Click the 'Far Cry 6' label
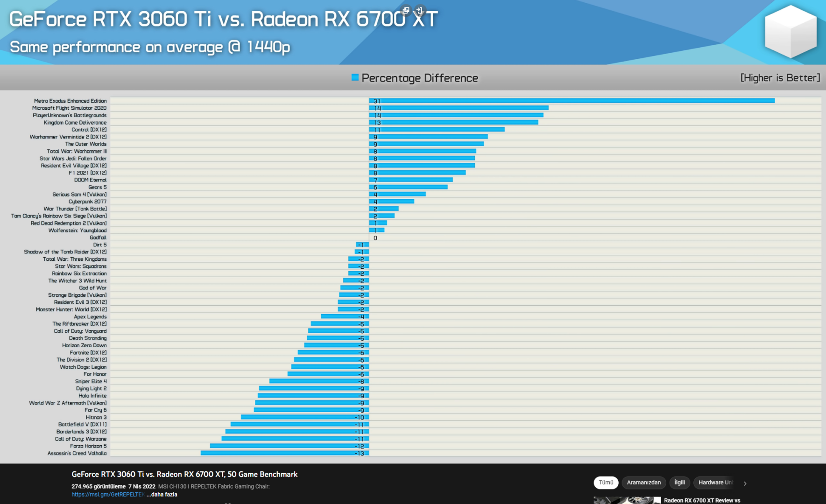Screen dimensions: 826x504 click(x=96, y=410)
